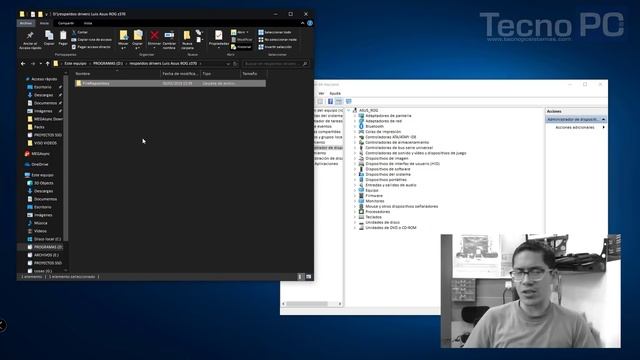Open the Abrir dropdown in ribbon

240,32
